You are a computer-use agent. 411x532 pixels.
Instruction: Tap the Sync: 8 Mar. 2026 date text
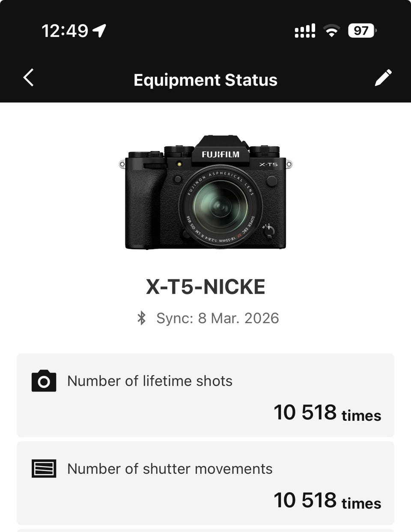pos(217,318)
